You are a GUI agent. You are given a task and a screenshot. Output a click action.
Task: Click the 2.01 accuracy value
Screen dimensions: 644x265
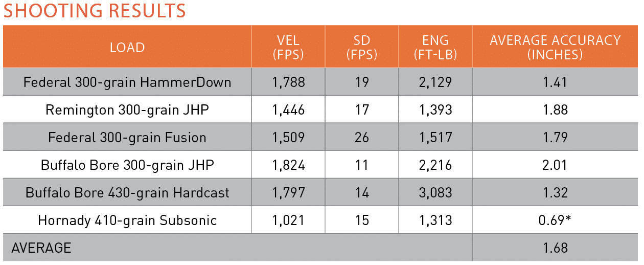click(x=555, y=165)
